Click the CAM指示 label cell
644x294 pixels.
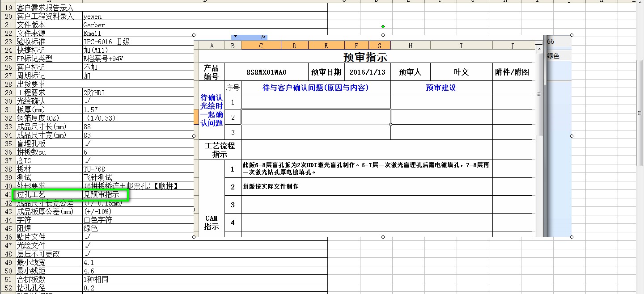pyautogui.click(x=212, y=222)
